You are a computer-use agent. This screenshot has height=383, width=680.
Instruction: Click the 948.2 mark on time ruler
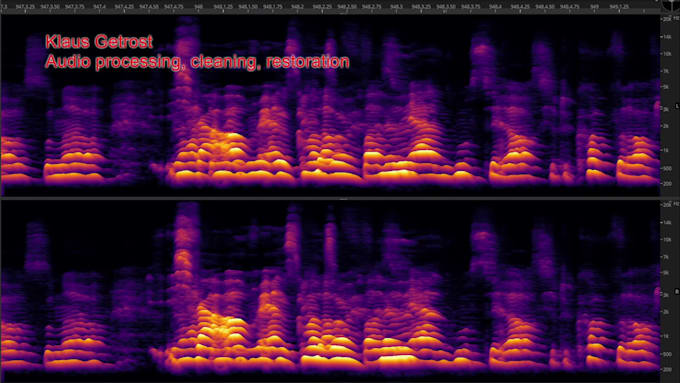click(x=297, y=7)
